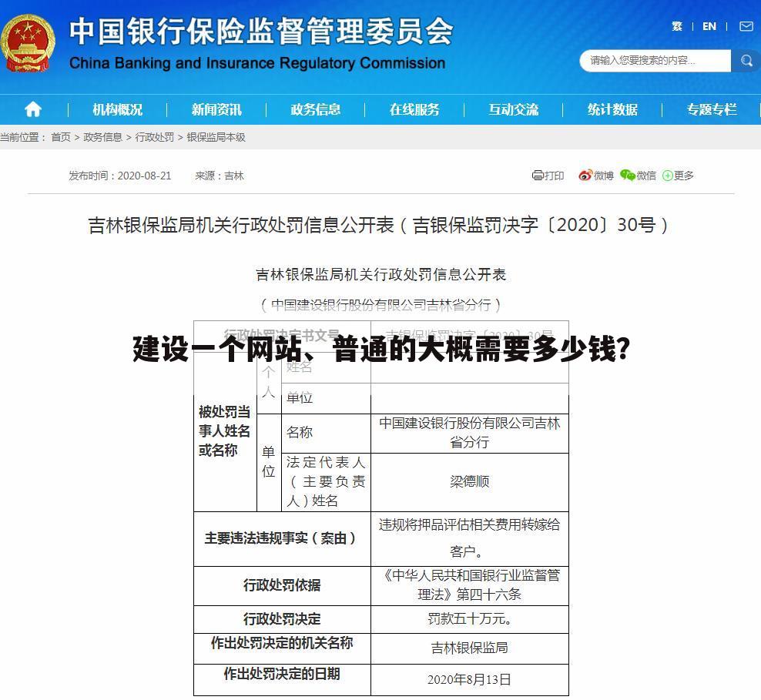This screenshot has height=700, width=761.
Task: Click the 法定代表人 label cell
Action: (x=326, y=482)
